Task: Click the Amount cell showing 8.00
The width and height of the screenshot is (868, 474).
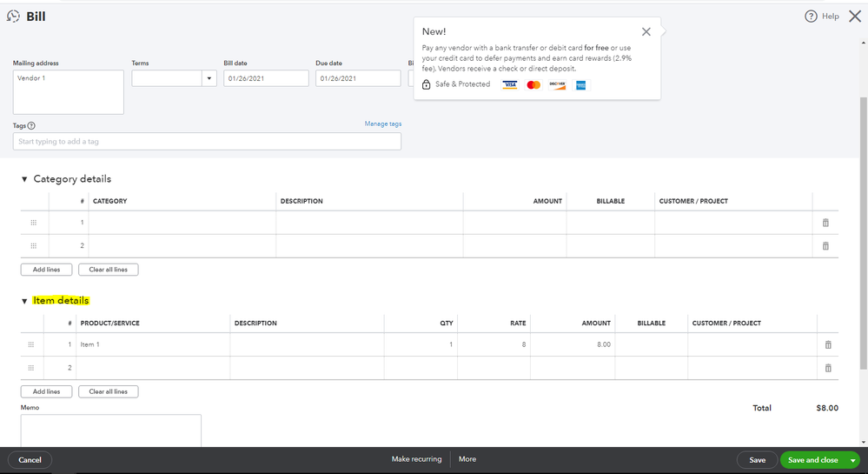Action: click(573, 344)
